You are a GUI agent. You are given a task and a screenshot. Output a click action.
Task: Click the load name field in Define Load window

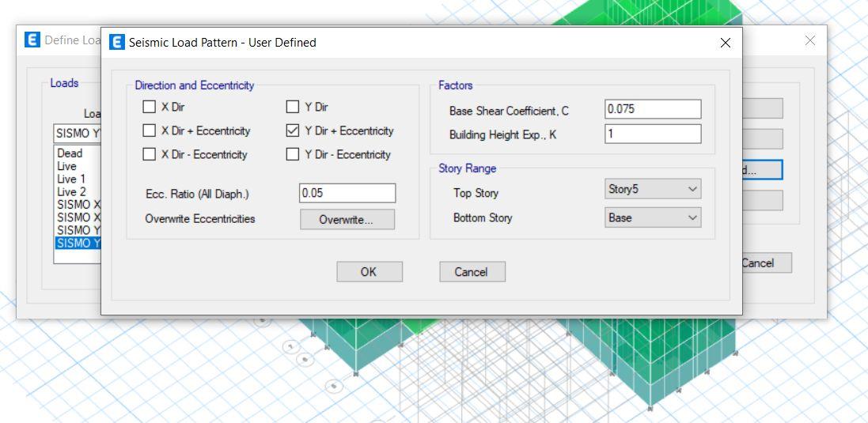point(77,134)
